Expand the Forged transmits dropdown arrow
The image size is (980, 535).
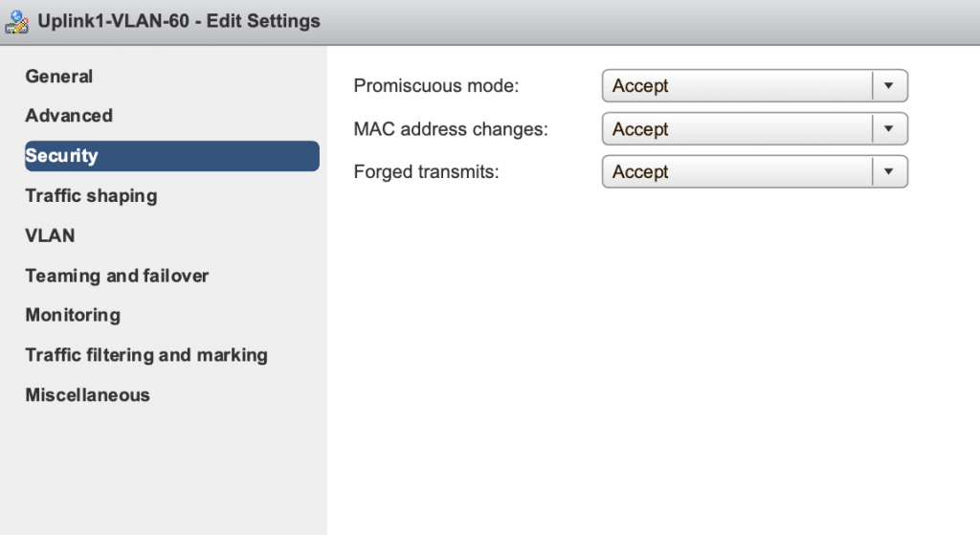tap(889, 171)
